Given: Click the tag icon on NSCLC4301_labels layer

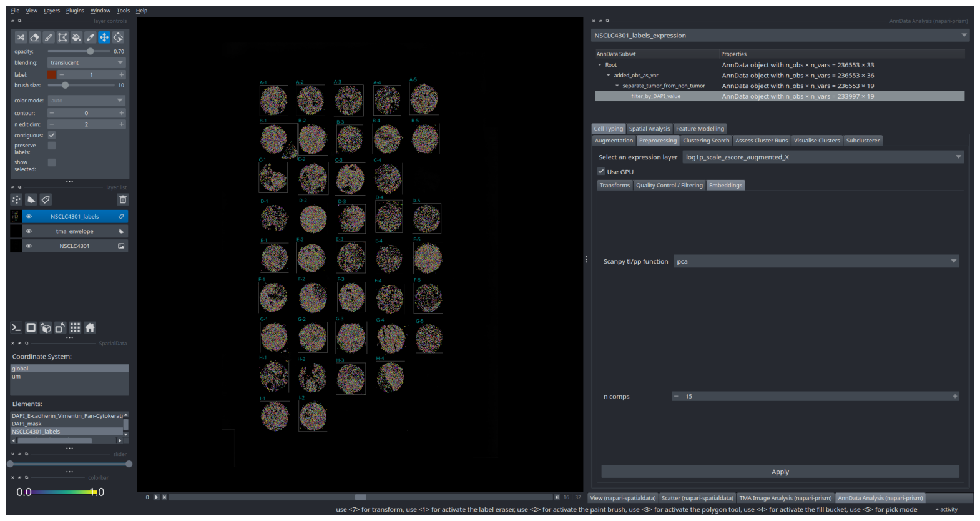Looking at the screenshot, I should [121, 216].
